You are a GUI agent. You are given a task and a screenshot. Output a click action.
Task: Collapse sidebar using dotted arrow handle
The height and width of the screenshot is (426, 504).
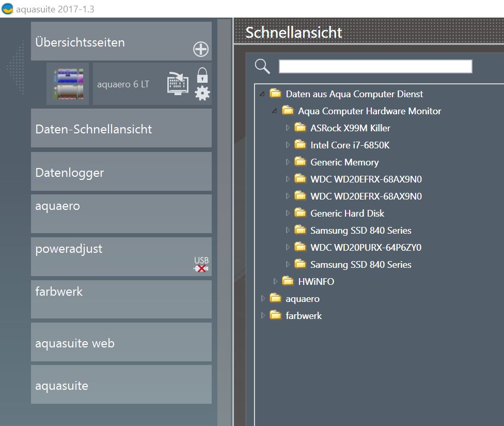pos(15,68)
